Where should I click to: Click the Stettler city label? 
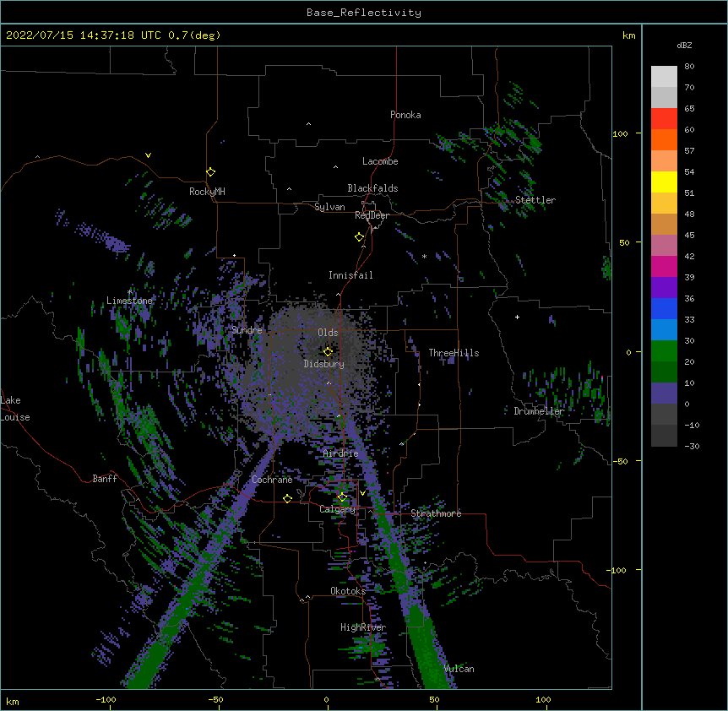tap(535, 200)
